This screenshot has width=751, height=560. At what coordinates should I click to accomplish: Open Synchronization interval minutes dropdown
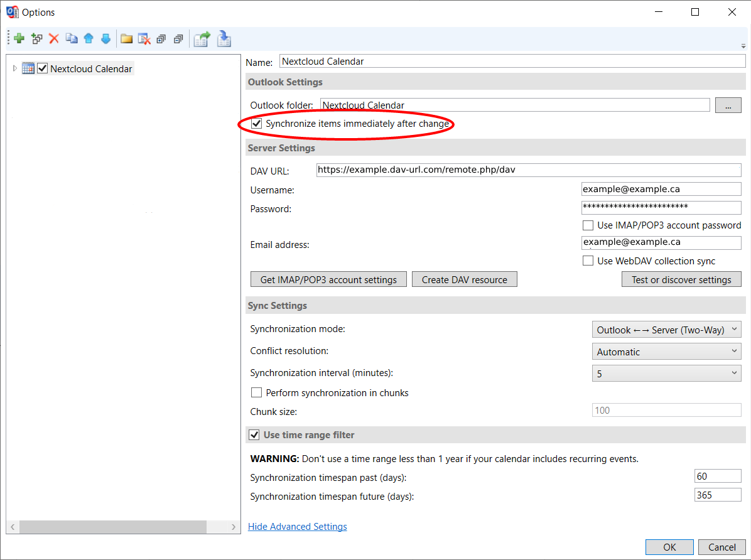666,373
